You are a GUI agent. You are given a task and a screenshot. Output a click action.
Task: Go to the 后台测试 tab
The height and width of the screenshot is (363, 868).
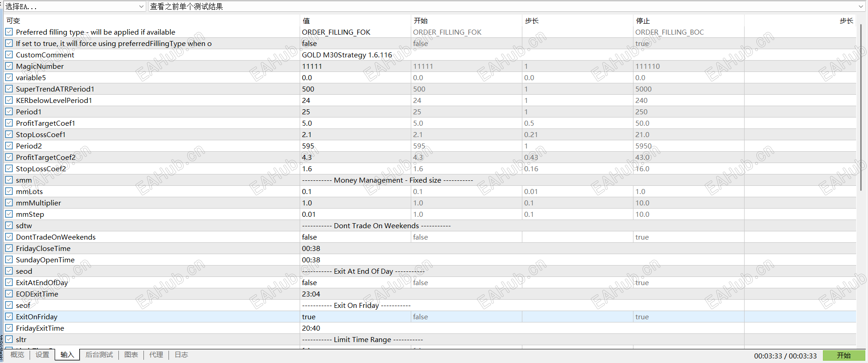99,355
